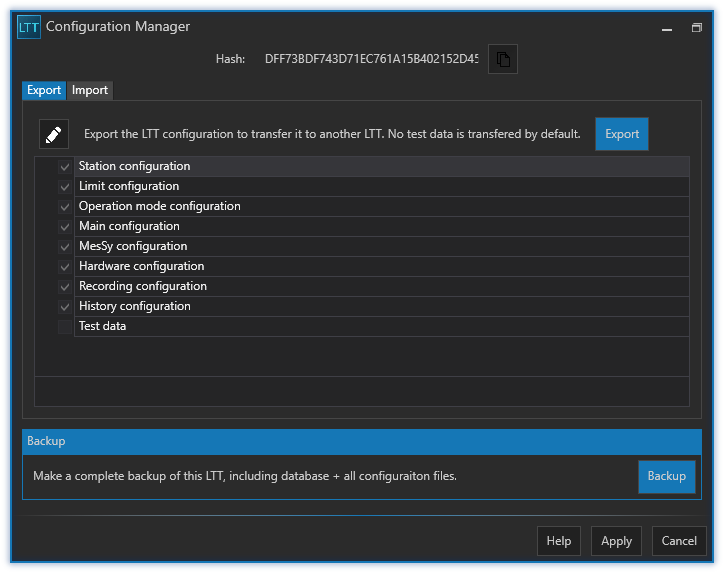Uncheck History configuration checkbox
The width and height of the screenshot is (724, 573).
tap(65, 307)
